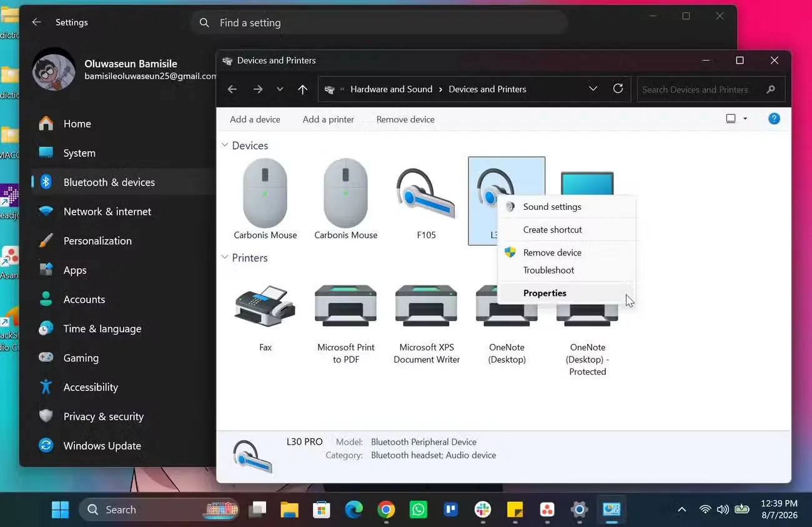Screen dimensions: 812x527
Task: Click Hardware and Sound in the address bar
Action: (391, 89)
